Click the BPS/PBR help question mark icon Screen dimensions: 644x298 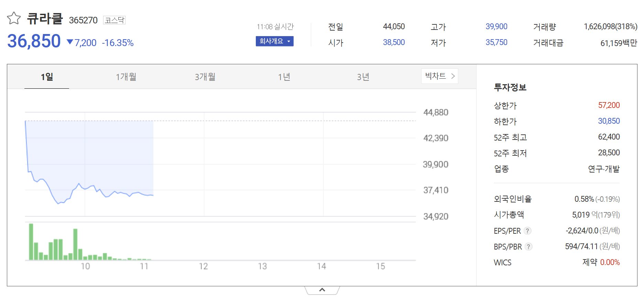pyautogui.click(x=528, y=247)
